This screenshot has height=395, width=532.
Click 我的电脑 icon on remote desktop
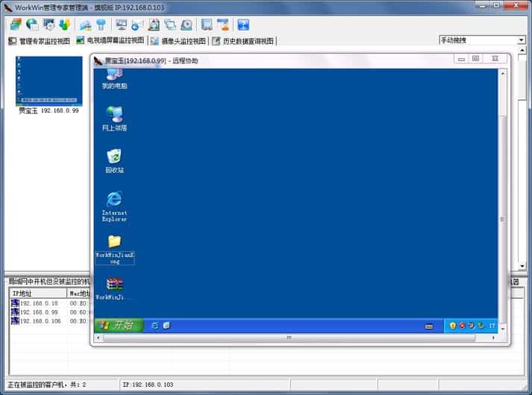point(115,78)
